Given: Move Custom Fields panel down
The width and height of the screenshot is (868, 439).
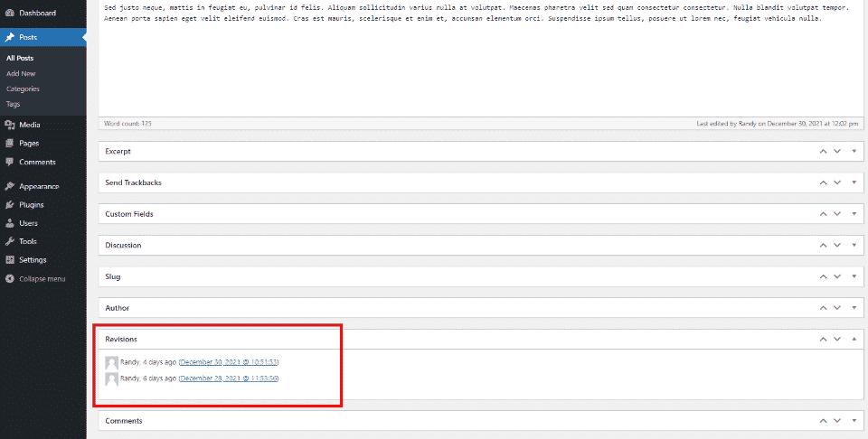Looking at the screenshot, I should tap(837, 214).
